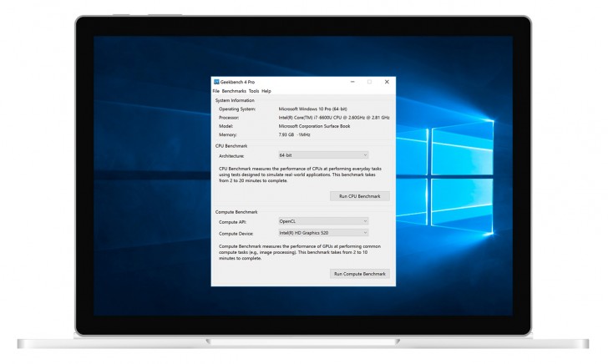Select the 'Microsoft Corporation Surface Book' text
Screen dimensions: 608x364
click(315, 126)
